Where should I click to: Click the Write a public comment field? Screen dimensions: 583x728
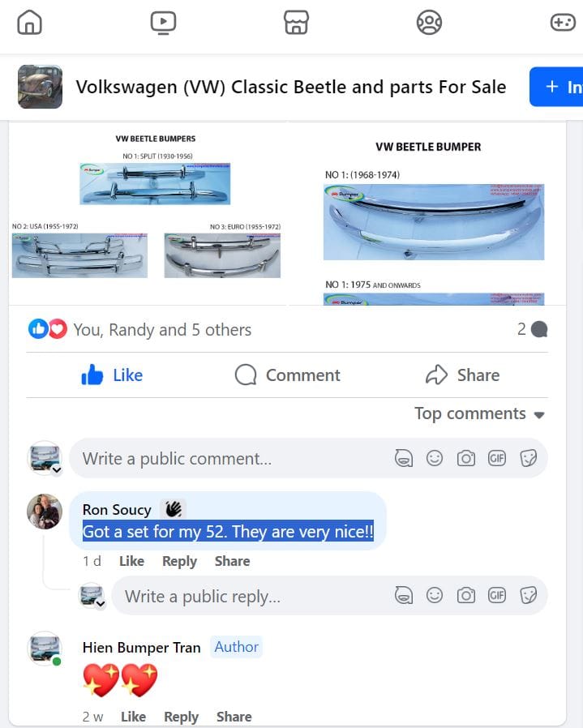(232, 458)
